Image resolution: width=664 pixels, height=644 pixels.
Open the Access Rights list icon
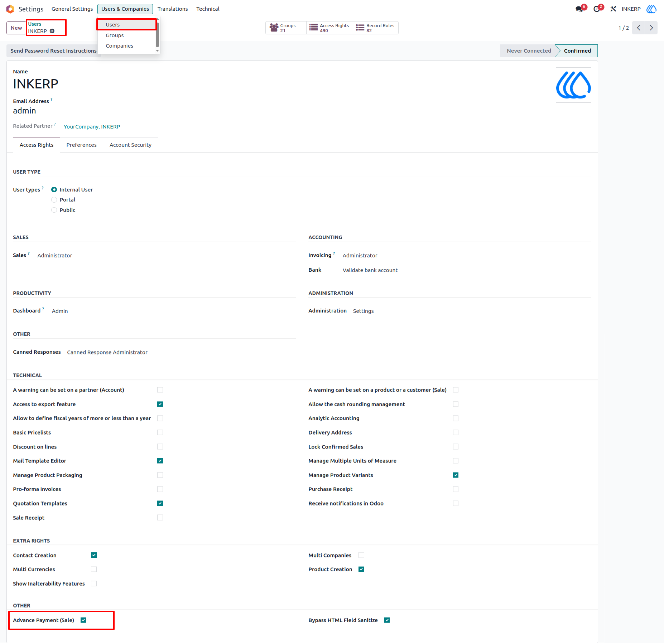[313, 28]
